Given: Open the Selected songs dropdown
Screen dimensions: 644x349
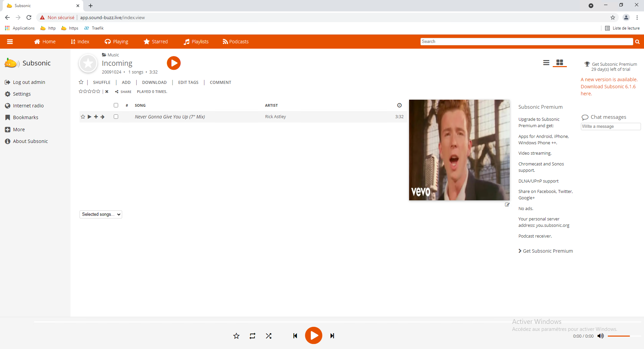Looking at the screenshot, I should [101, 214].
